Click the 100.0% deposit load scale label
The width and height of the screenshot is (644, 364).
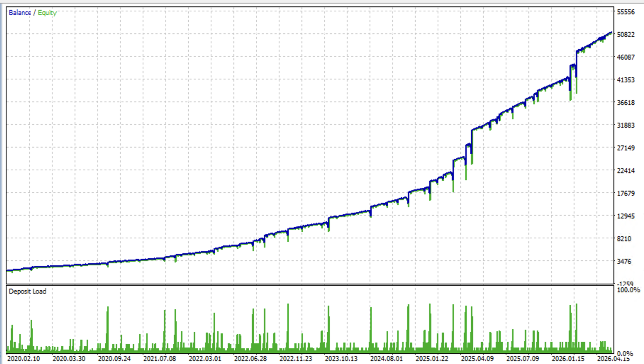628,290
